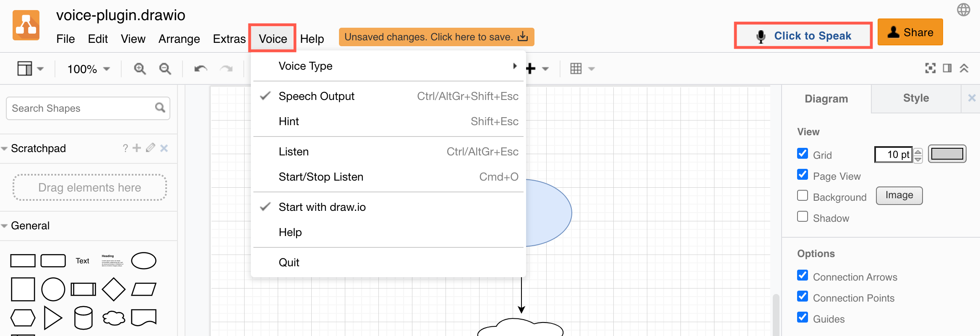This screenshot has width=980, height=336.
Task: Select the Heading textbox shape
Action: pyautogui.click(x=112, y=260)
